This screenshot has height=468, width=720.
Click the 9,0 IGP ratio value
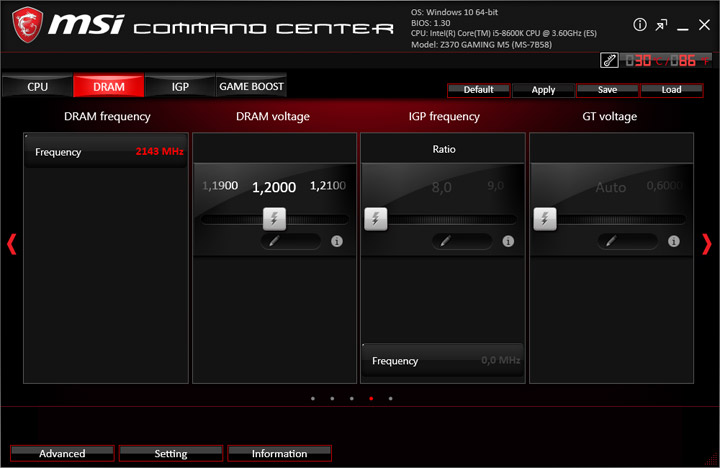(x=495, y=186)
